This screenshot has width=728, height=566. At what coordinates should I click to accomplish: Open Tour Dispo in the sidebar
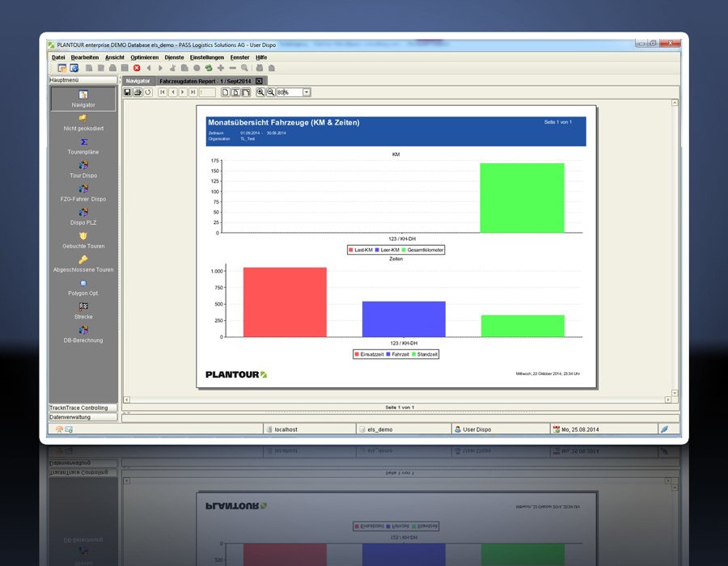[x=83, y=170]
